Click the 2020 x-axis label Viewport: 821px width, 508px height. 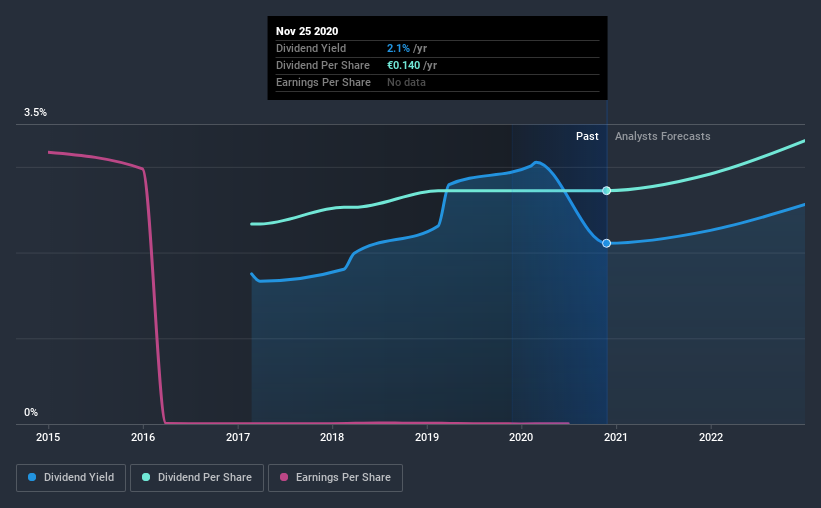tap(521, 437)
